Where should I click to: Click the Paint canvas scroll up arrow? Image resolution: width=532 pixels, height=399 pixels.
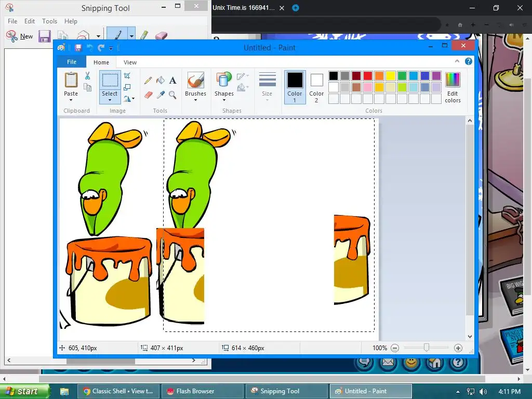coord(470,121)
